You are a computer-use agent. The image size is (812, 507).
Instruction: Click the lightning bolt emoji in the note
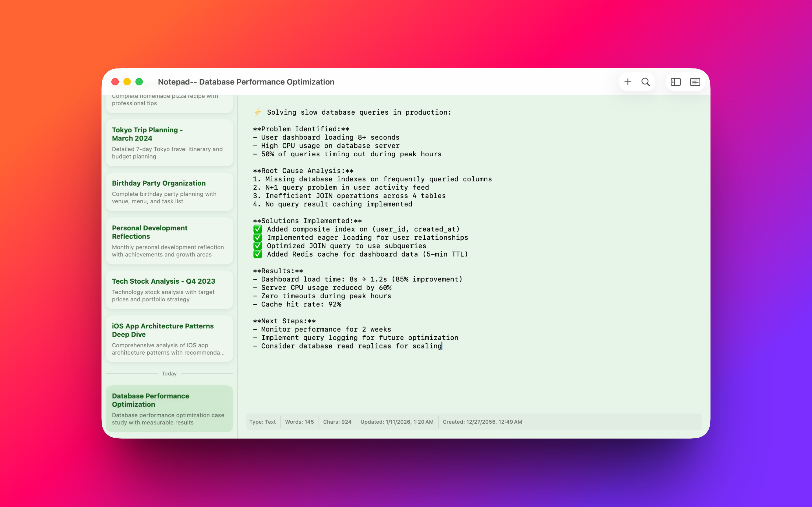[257, 112]
